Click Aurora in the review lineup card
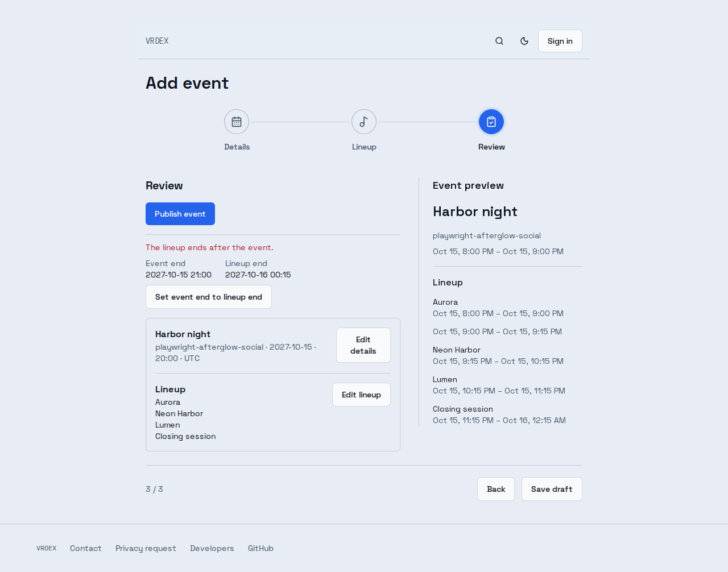 point(168,402)
